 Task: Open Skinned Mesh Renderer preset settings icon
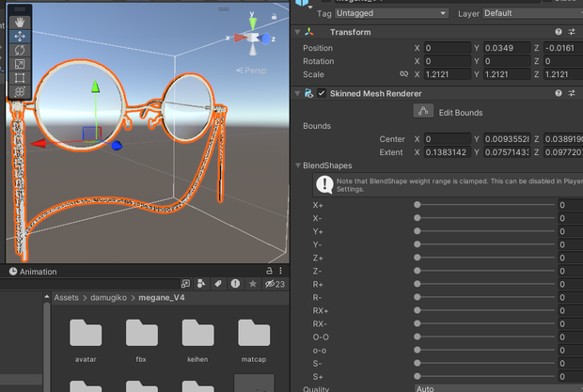coord(572,93)
